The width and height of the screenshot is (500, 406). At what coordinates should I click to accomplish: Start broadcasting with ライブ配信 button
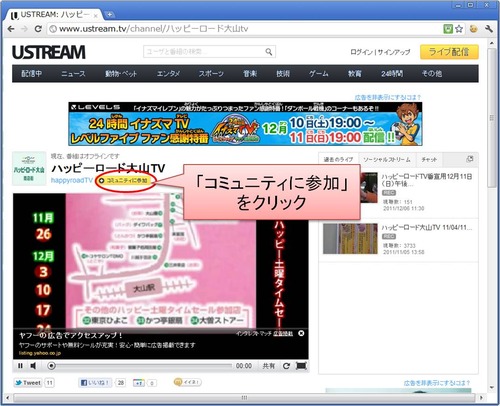(x=449, y=52)
